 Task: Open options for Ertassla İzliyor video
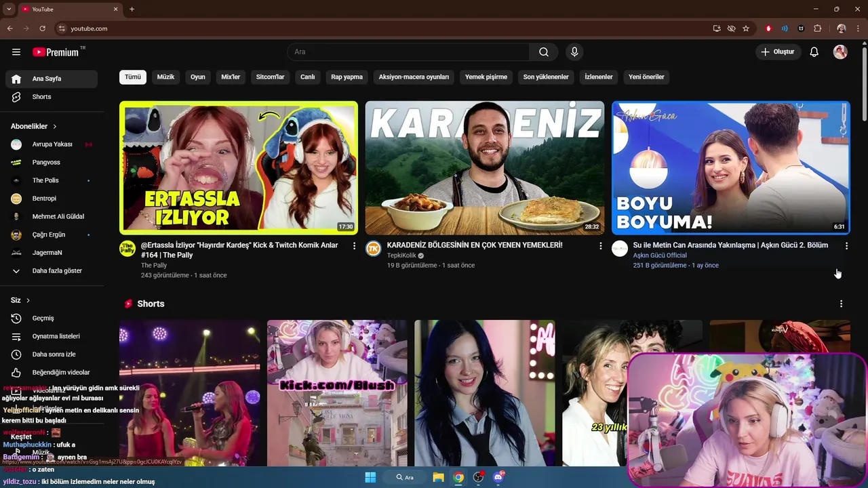[x=354, y=246]
